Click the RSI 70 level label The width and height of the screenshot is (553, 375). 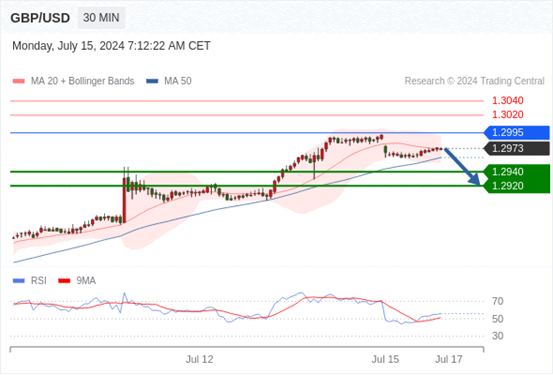(x=498, y=302)
